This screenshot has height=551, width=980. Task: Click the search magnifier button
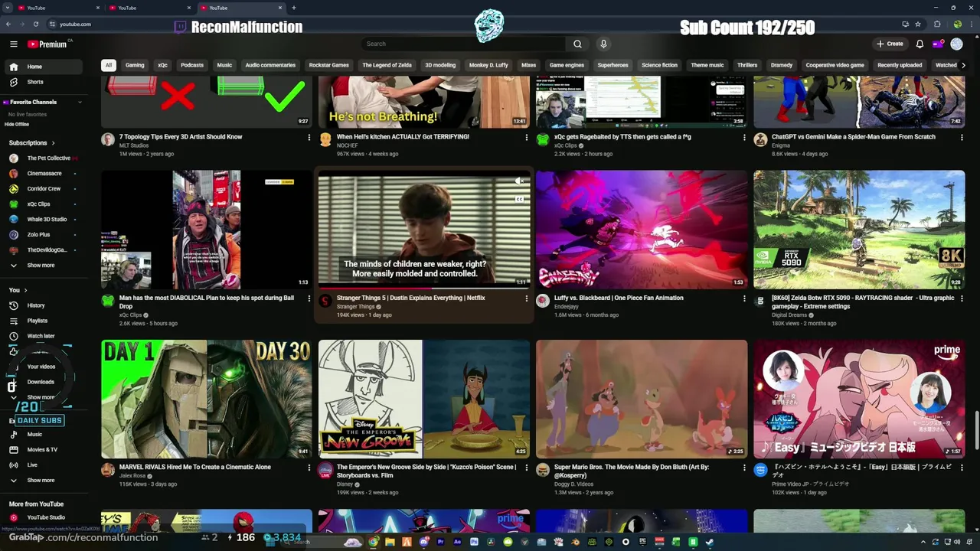(x=577, y=44)
